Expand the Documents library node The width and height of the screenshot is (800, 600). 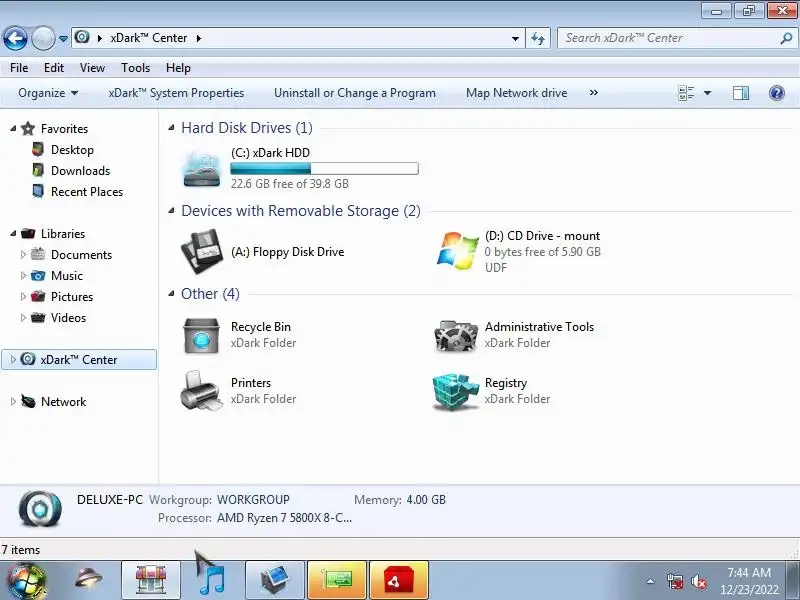click(23, 254)
